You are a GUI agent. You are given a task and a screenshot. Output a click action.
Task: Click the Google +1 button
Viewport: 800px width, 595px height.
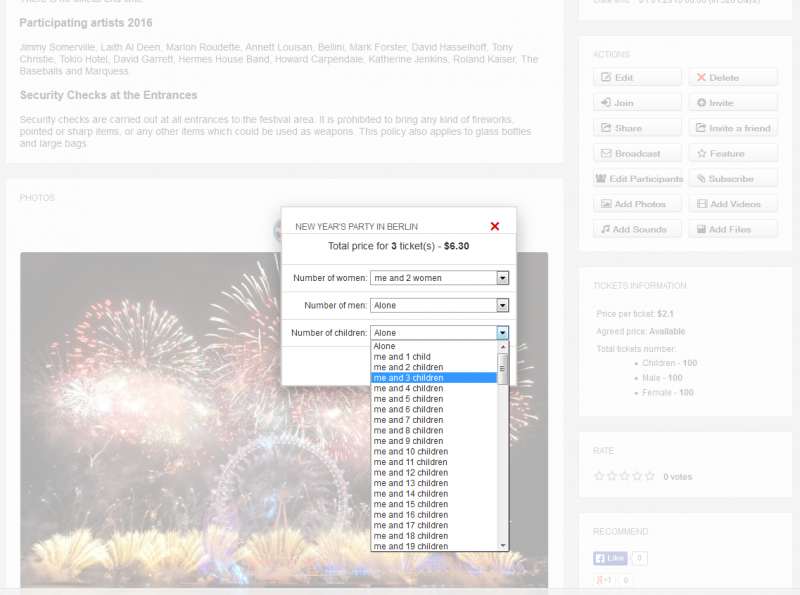pyautogui.click(x=604, y=580)
